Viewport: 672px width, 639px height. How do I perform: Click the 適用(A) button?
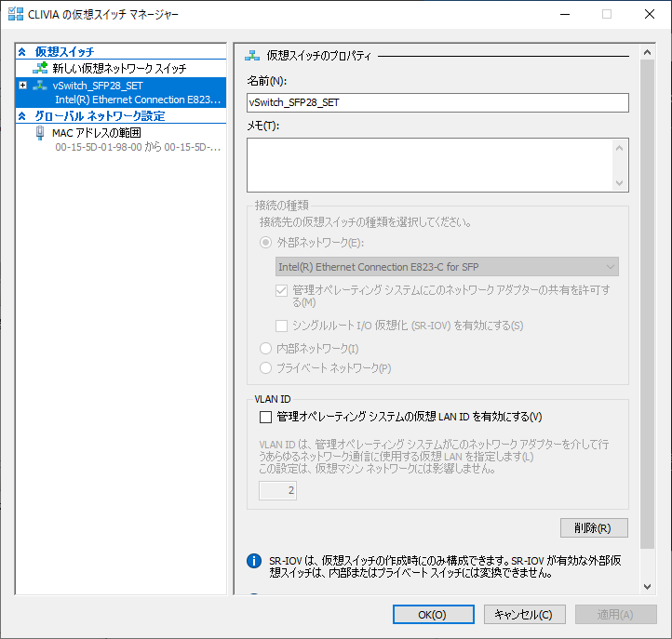[616, 615]
